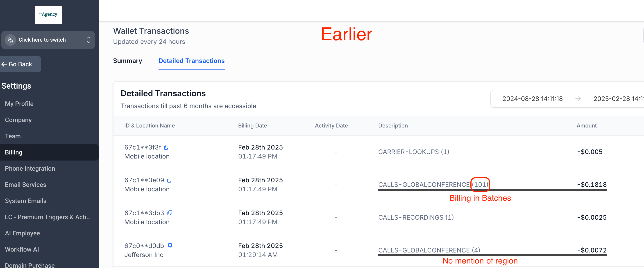
Task: Go to Phone Integration settings
Action: click(30, 169)
